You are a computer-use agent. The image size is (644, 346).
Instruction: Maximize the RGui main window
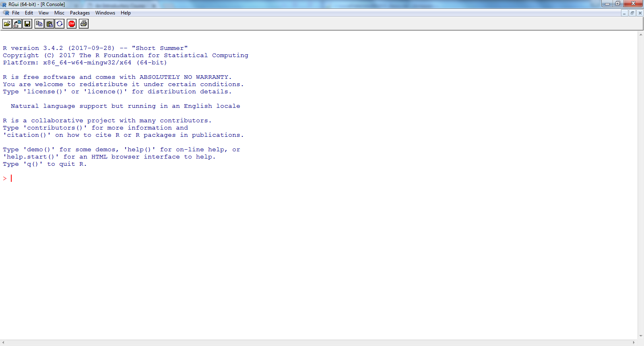tap(618, 4)
